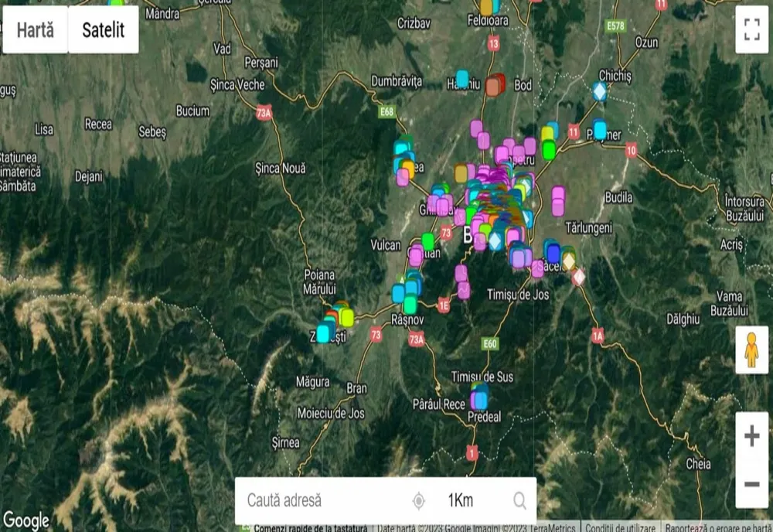
Task: Zoom in with the plus button
Action: point(751,436)
